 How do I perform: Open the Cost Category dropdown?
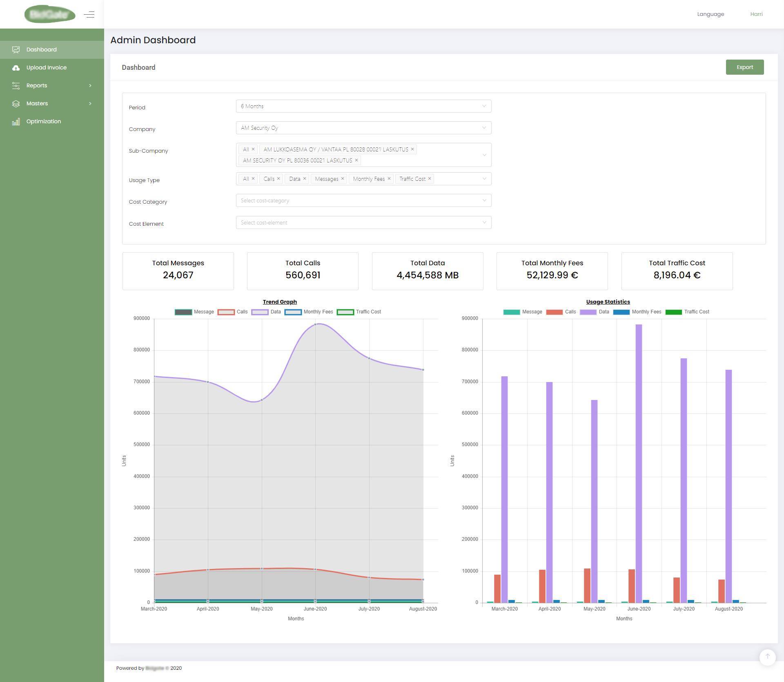[x=363, y=200]
